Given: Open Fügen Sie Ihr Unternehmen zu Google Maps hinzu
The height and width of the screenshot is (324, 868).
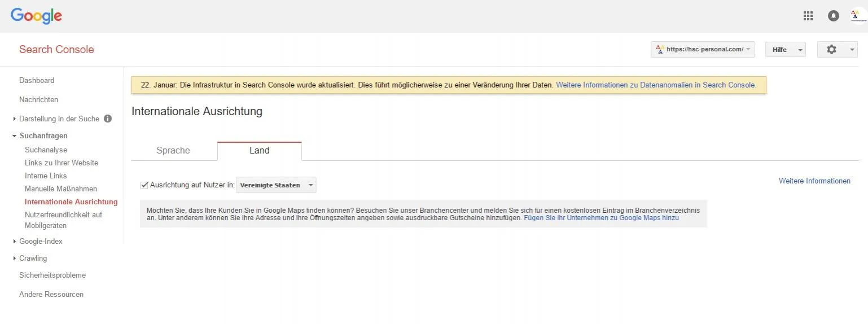Looking at the screenshot, I should pyautogui.click(x=602, y=217).
